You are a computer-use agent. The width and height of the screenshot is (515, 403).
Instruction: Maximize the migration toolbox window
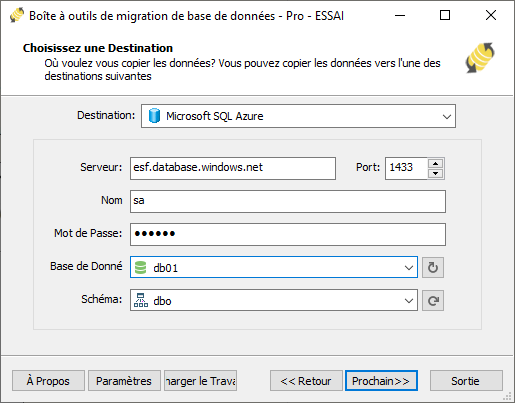tap(445, 15)
